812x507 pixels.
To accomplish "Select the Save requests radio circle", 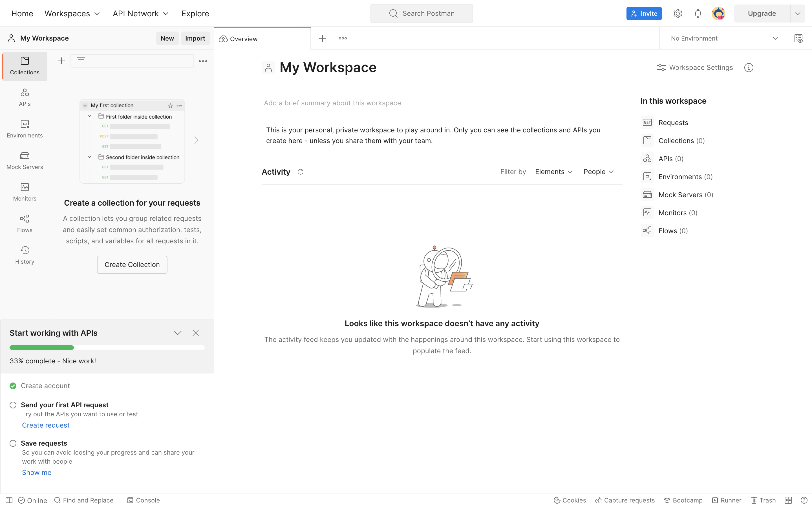I will point(13,443).
